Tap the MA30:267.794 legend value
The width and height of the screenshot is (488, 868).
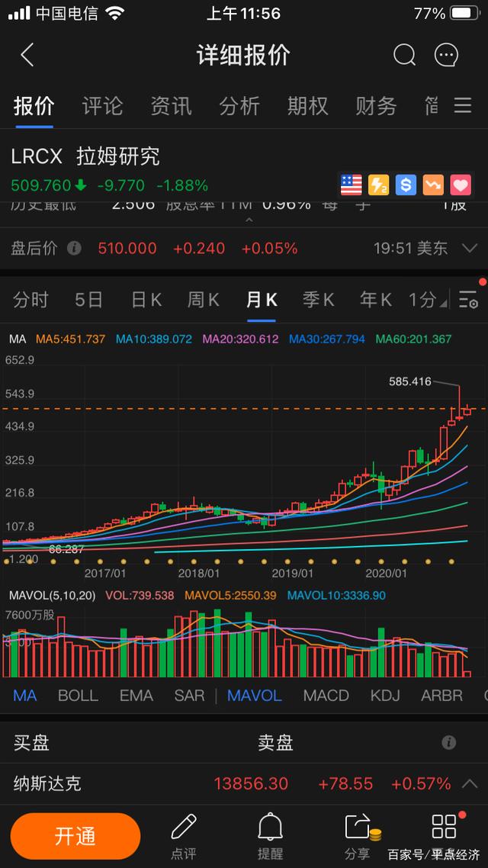tap(327, 339)
